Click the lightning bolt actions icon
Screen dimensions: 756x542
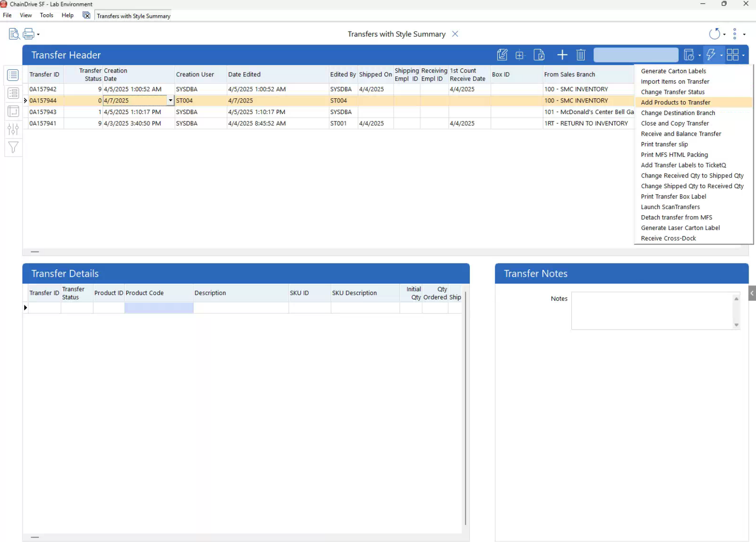pos(711,55)
